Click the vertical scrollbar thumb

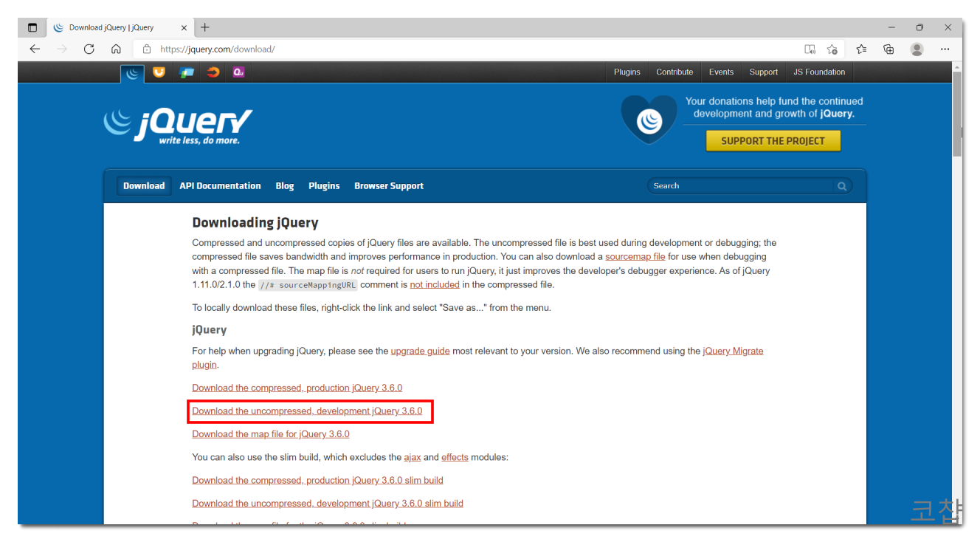click(957, 114)
